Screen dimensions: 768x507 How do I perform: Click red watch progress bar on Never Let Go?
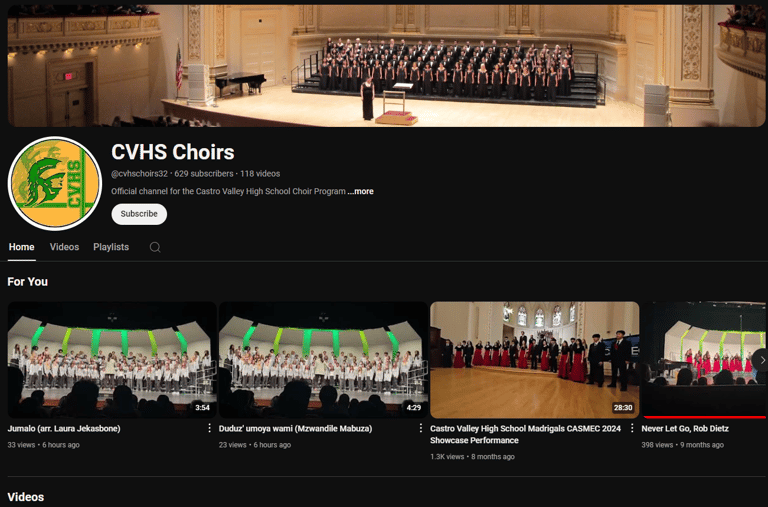tap(704, 417)
